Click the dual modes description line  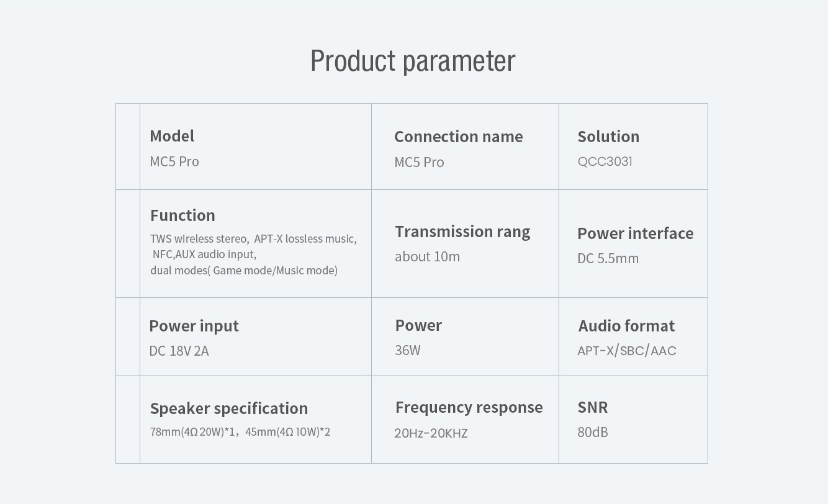pyautogui.click(x=244, y=270)
